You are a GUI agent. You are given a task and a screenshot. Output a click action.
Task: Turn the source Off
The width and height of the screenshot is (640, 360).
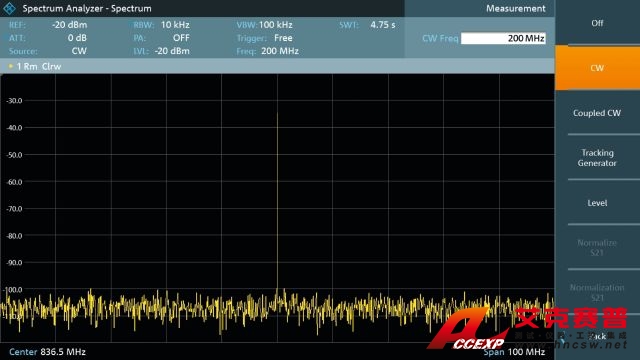[597, 23]
